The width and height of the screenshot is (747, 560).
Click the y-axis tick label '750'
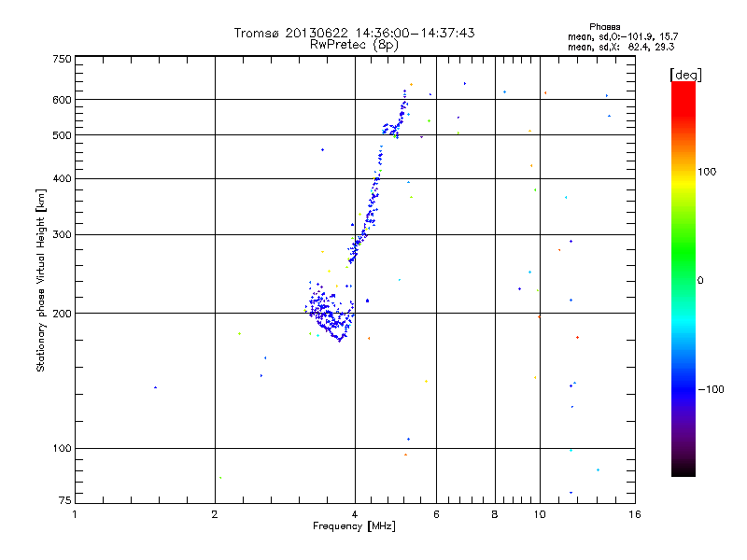point(62,59)
